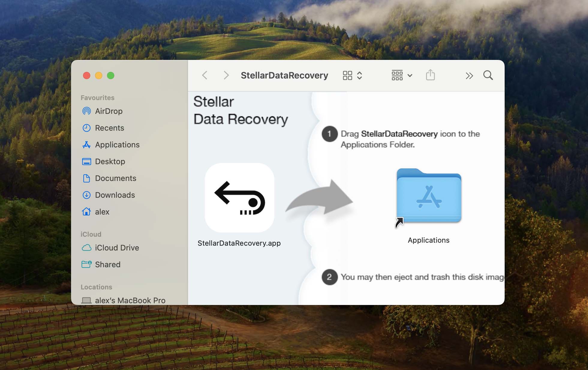
Task: Open AirDrop in the sidebar
Action: coord(130,111)
